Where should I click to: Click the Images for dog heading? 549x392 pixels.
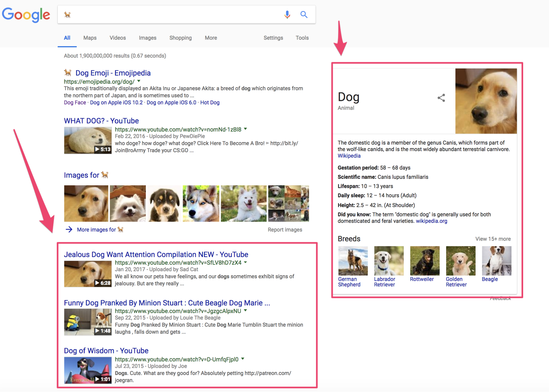[x=86, y=175]
